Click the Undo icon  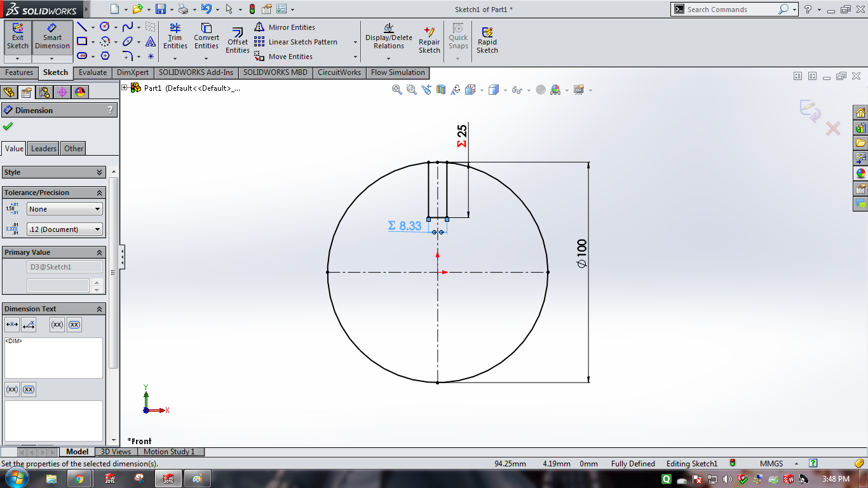pos(207,9)
